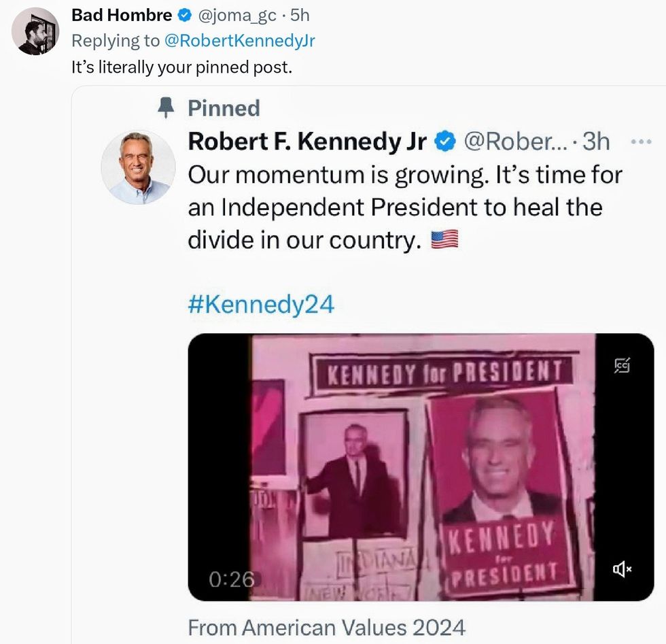The height and width of the screenshot is (644, 666).
Task: Click the 3h timestamp on the pinned post
Action: pyautogui.click(x=596, y=141)
